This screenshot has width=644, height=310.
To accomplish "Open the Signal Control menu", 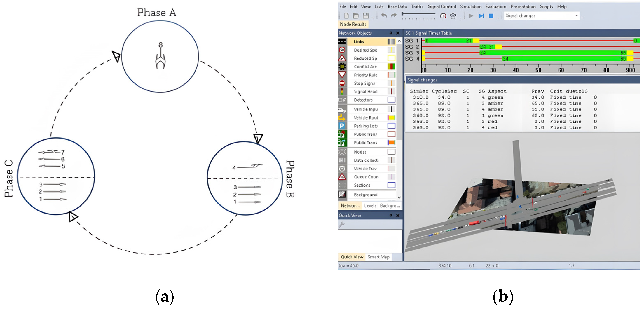I will pyautogui.click(x=442, y=7).
